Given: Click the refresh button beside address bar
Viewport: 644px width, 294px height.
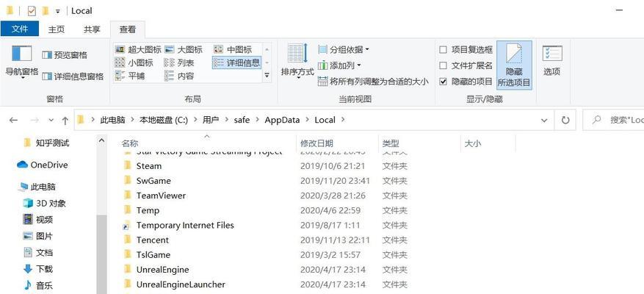Looking at the screenshot, I should pyautogui.click(x=565, y=120).
